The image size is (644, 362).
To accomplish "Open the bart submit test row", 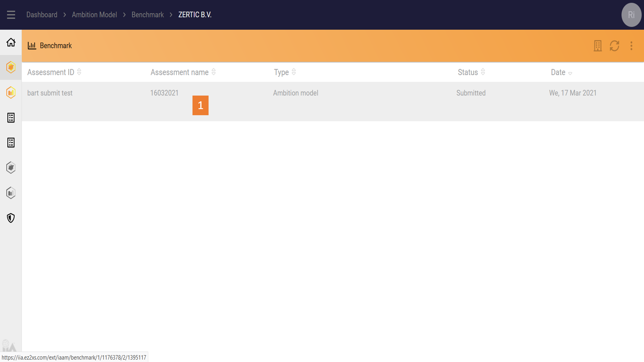I will [50, 93].
